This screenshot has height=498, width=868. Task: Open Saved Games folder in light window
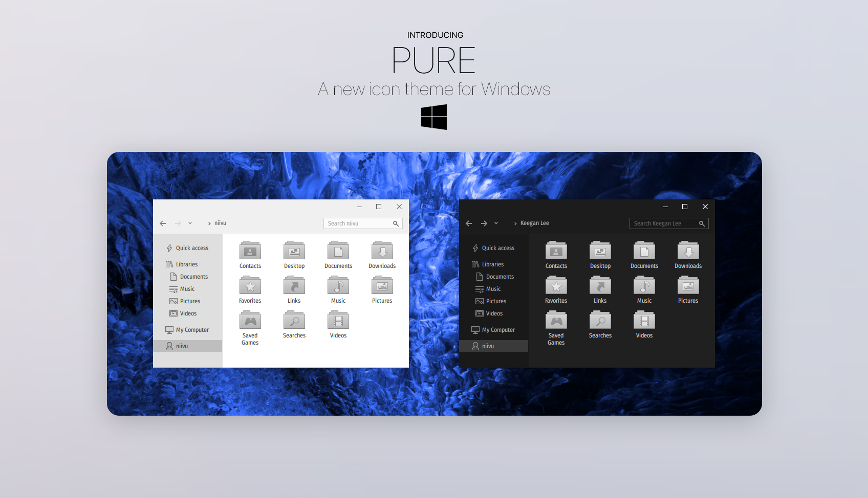[250, 328]
